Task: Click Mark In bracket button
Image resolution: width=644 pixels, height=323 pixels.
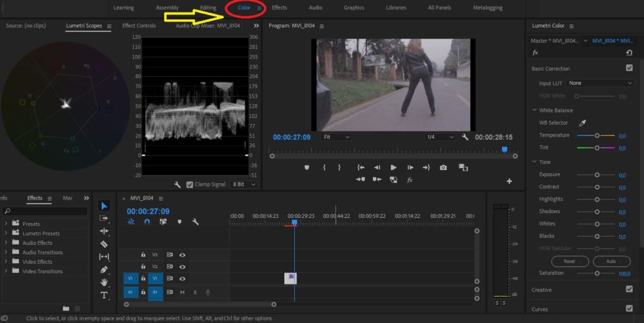Action: (x=324, y=167)
